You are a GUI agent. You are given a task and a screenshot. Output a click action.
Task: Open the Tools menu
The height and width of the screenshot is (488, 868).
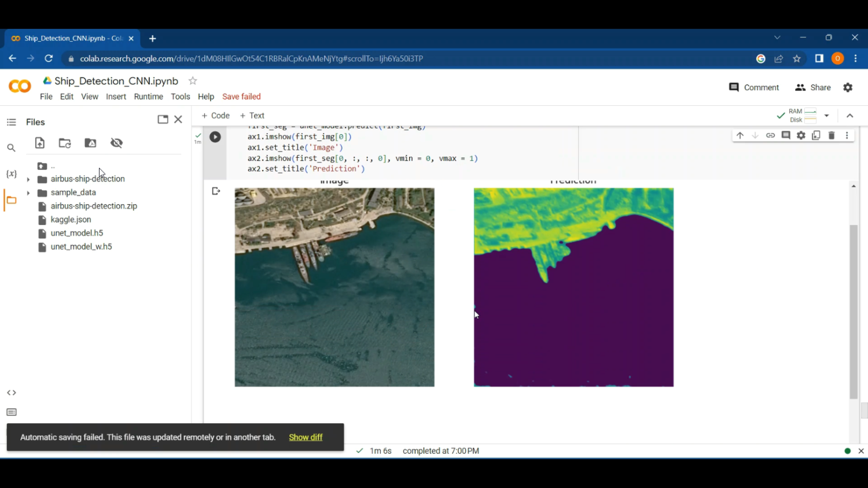coord(180,97)
